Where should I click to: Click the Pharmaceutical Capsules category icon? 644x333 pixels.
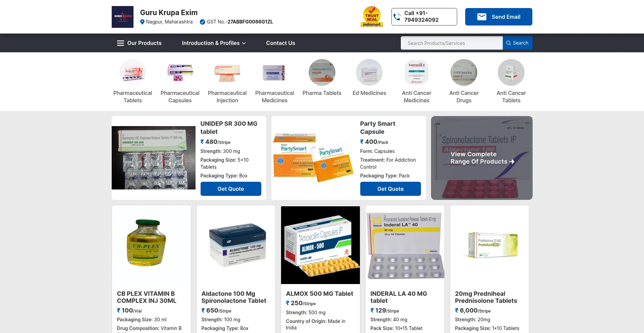pos(180,72)
